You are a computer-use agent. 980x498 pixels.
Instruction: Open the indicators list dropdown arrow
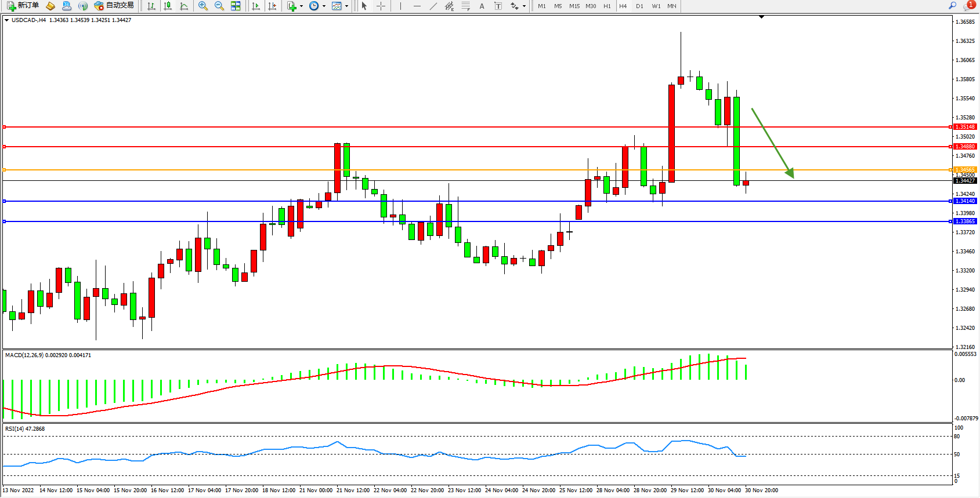tap(301, 6)
